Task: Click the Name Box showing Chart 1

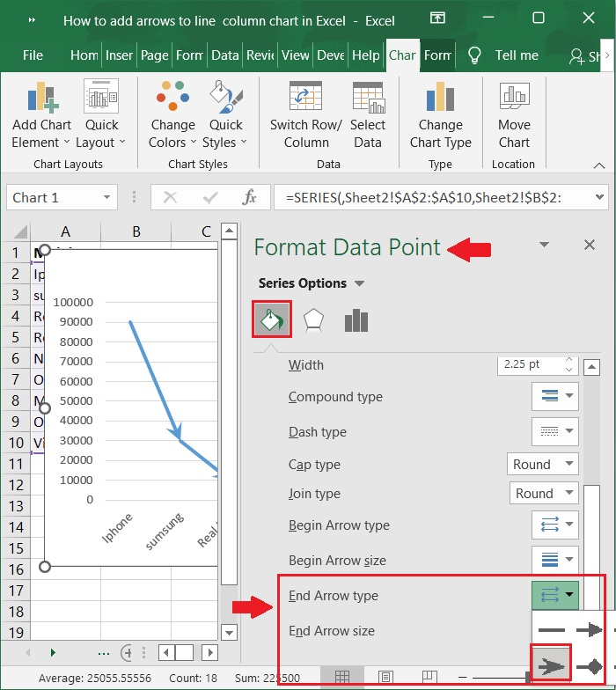Action: click(x=53, y=198)
